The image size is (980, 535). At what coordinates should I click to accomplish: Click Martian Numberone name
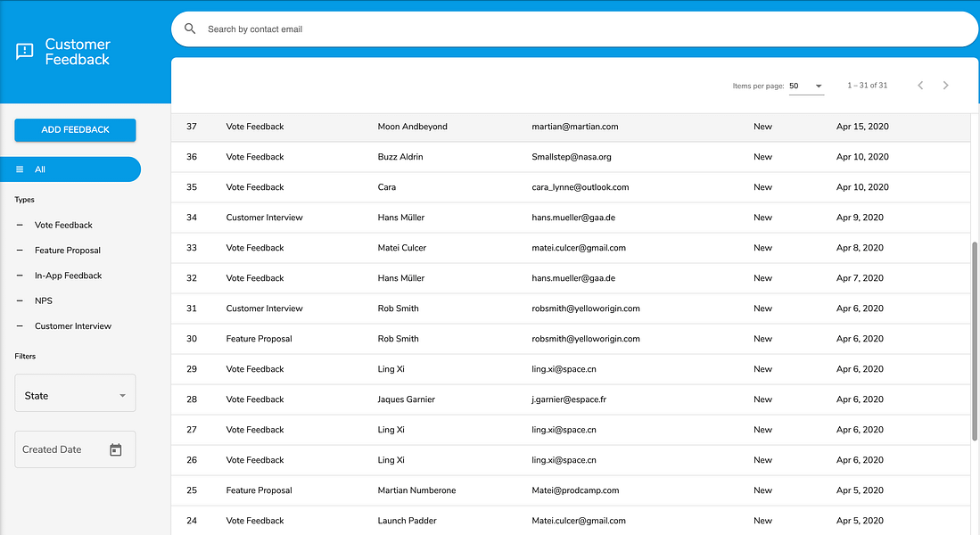click(x=416, y=490)
